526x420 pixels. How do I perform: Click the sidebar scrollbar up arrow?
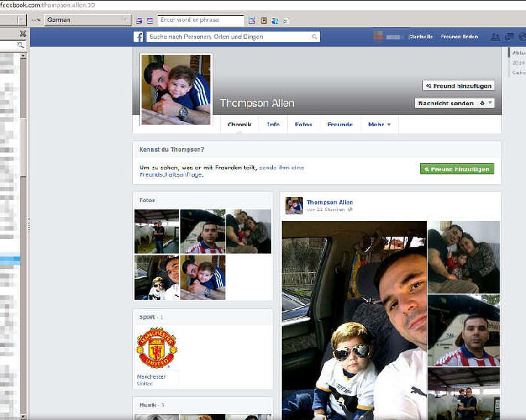[x=23, y=56]
